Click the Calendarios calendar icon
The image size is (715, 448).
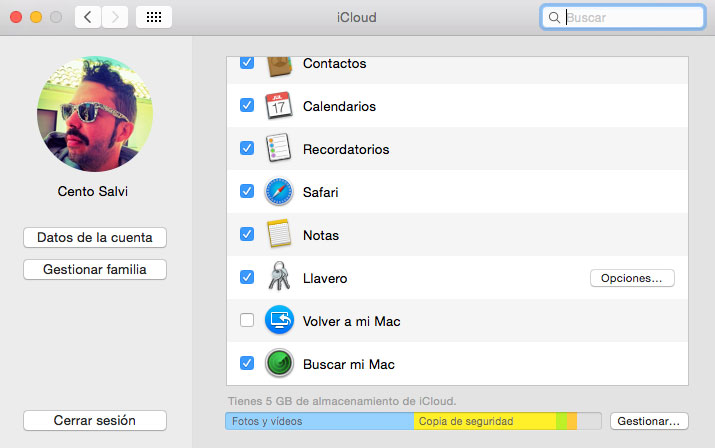(x=279, y=105)
